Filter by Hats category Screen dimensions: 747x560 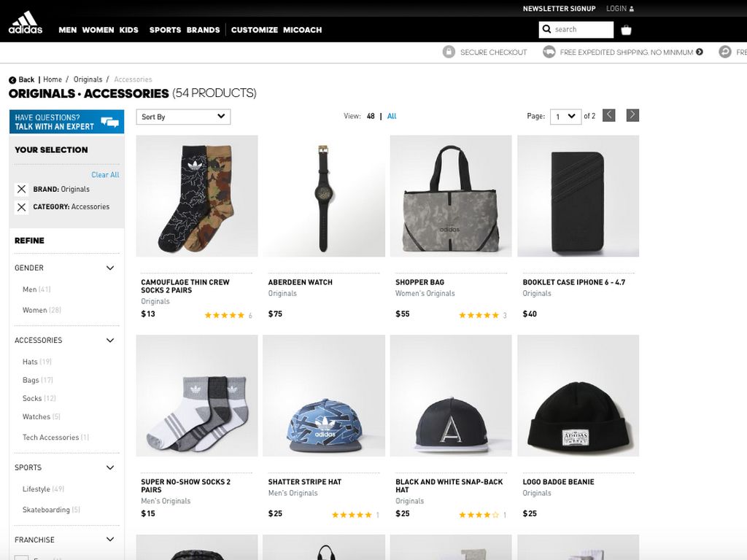30,362
